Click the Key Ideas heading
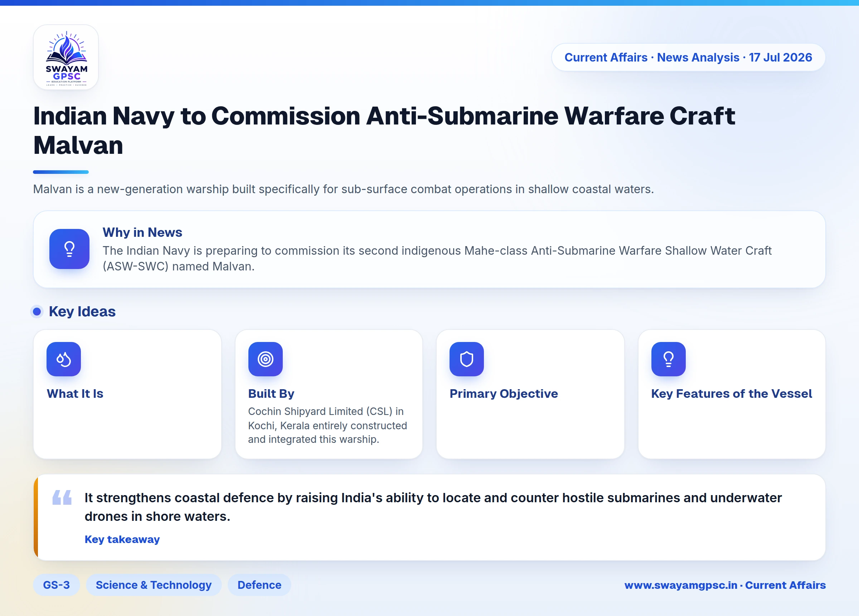 point(82,312)
